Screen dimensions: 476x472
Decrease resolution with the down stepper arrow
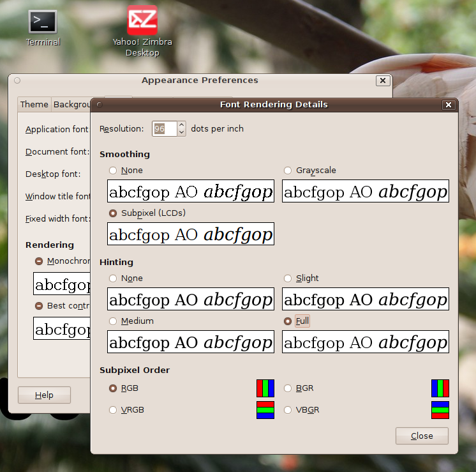pos(182,132)
